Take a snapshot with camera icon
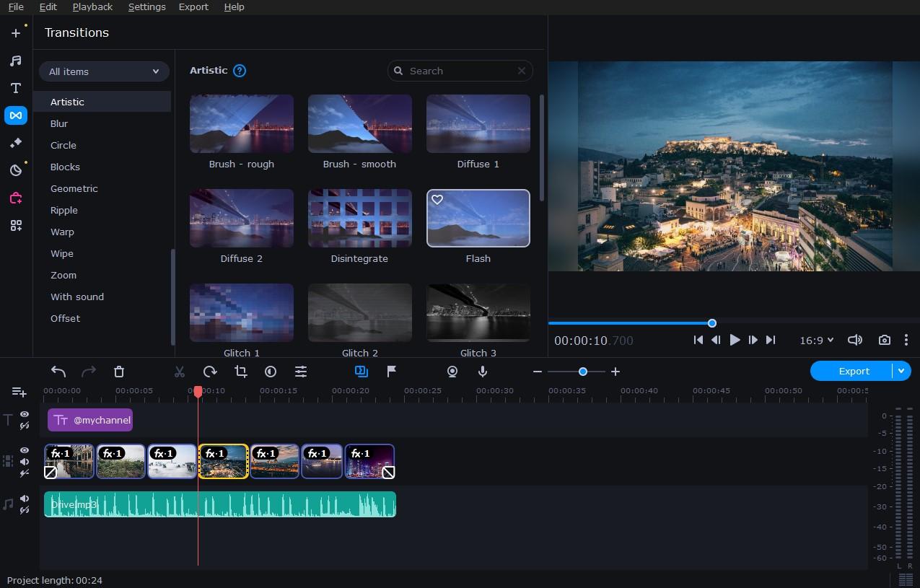This screenshot has height=588, width=920. (x=884, y=340)
